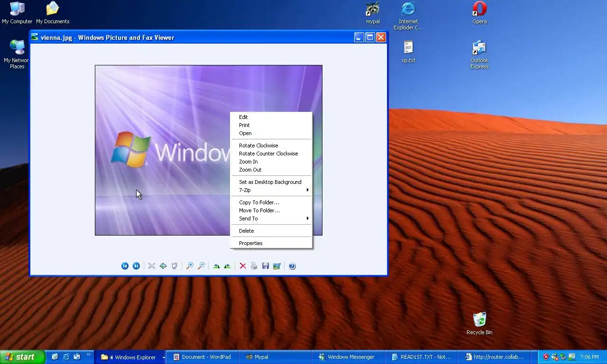
Task: Select Rotate Clockwise in context menu
Action: point(271,146)
